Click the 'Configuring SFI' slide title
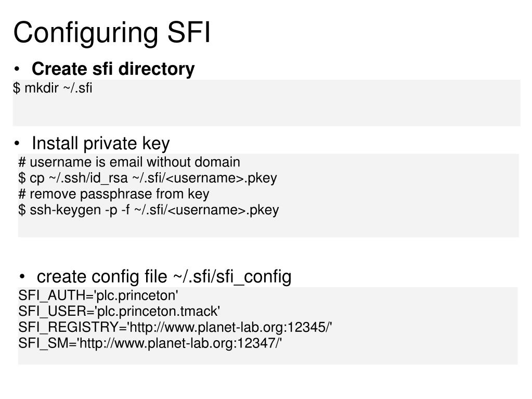This screenshot has height=399, width=532. point(112,33)
